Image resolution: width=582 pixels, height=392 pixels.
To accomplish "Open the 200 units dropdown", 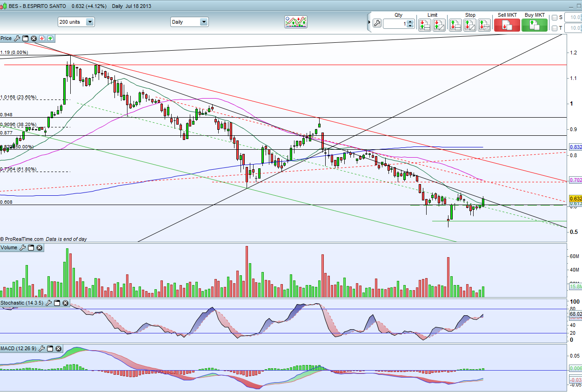I will 76,22.
